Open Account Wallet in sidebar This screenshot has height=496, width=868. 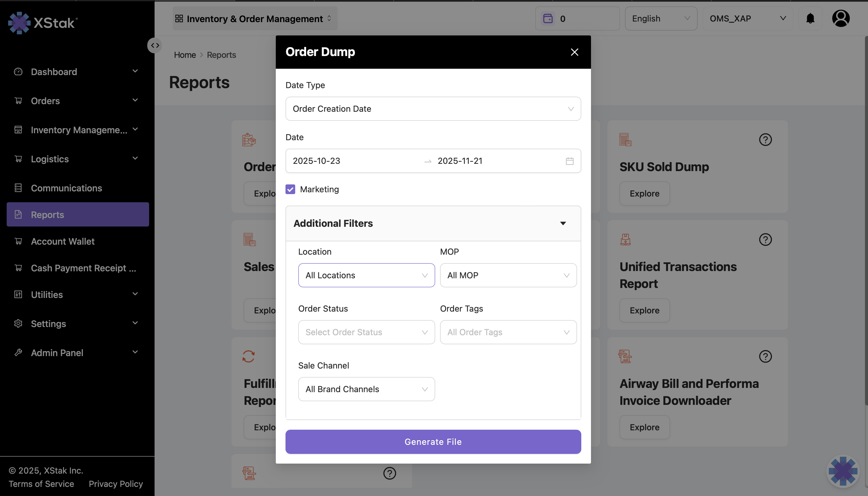[63, 241]
